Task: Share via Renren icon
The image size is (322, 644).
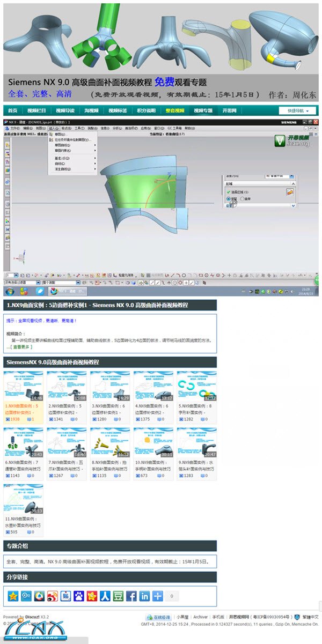Action: pos(105,596)
